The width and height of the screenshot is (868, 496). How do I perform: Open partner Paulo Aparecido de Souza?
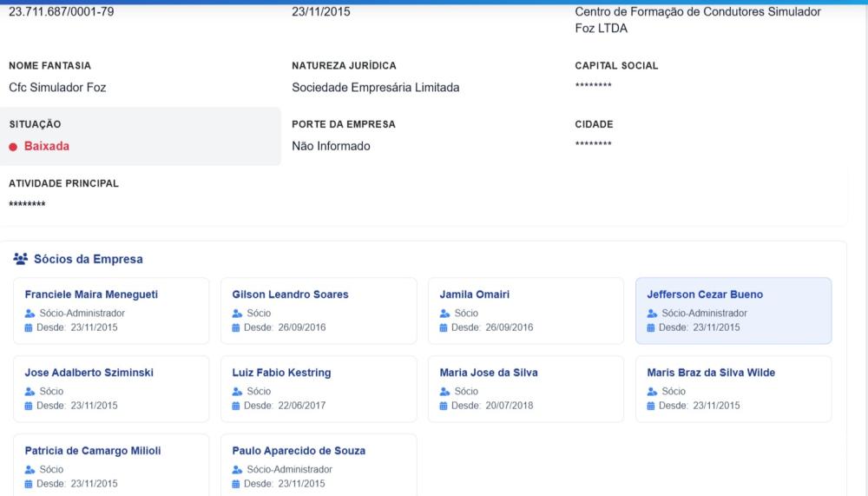tap(299, 451)
